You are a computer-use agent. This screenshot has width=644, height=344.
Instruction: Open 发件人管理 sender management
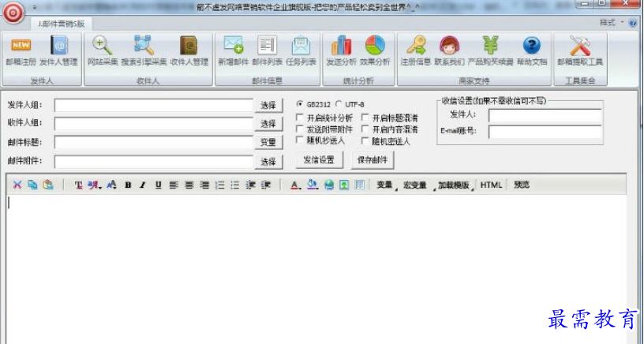(58, 51)
